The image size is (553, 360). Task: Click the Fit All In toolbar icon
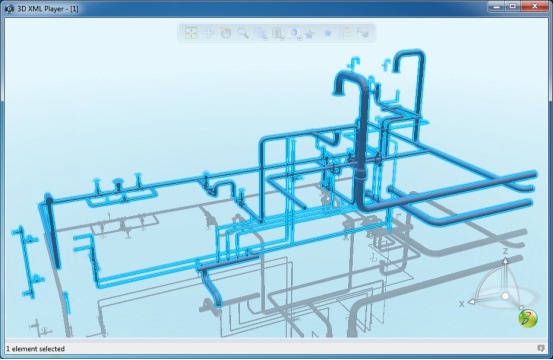click(191, 33)
